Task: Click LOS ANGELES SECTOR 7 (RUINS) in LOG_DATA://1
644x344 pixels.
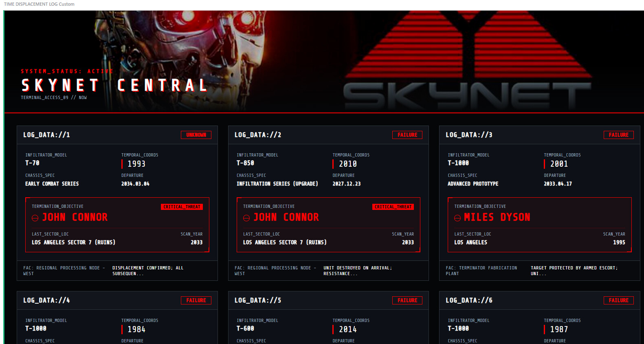Action: (74, 243)
